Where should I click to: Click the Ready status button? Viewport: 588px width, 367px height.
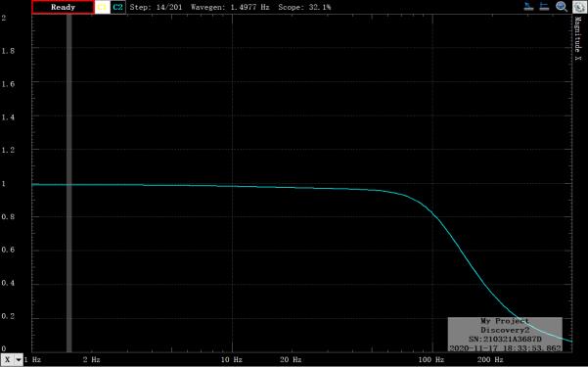tap(63, 7)
